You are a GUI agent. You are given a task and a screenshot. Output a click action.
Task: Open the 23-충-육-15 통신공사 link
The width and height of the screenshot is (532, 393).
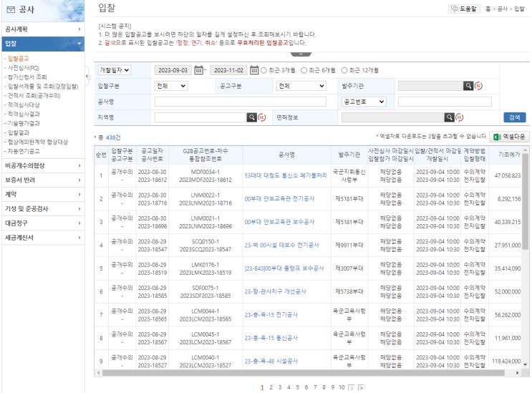click(x=271, y=338)
